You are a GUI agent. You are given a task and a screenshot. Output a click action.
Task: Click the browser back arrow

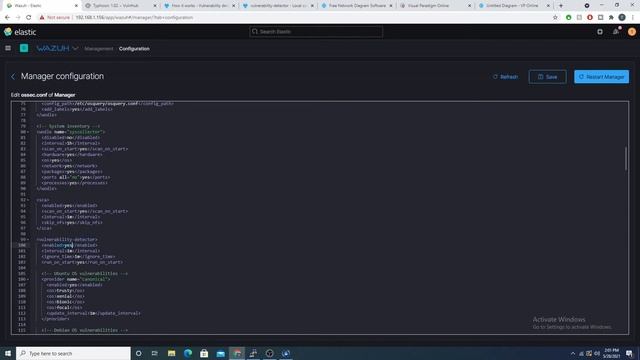pos(7,18)
